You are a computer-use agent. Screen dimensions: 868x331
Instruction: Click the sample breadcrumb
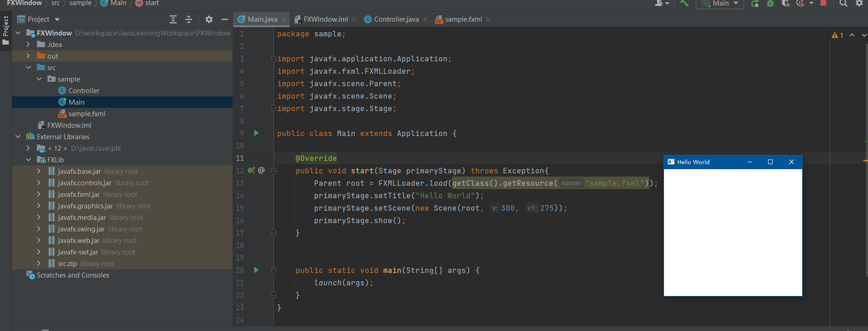point(81,3)
